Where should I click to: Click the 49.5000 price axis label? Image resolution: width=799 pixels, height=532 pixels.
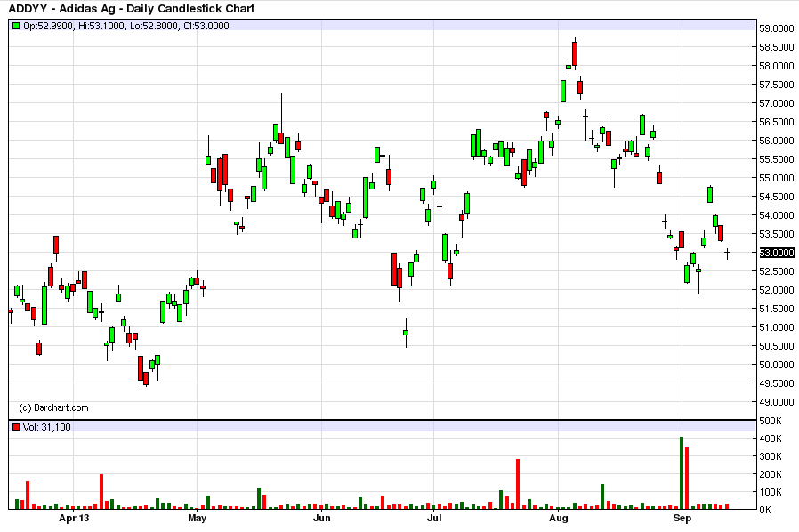point(777,383)
